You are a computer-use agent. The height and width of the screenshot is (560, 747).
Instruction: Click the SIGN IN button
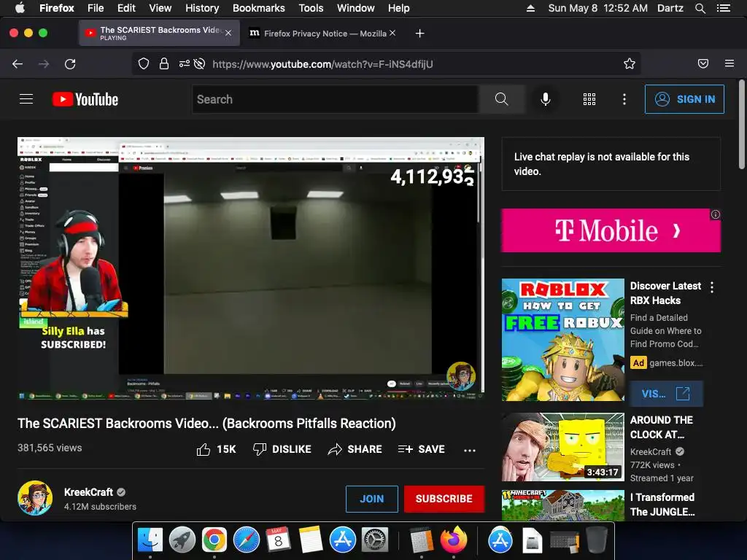point(684,99)
